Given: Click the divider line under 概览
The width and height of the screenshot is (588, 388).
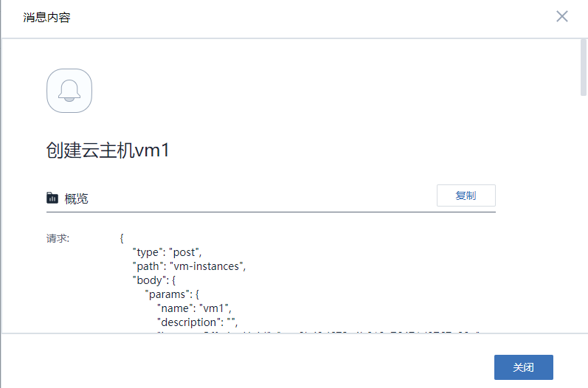Looking at the screenshot, I should [271, 212].
